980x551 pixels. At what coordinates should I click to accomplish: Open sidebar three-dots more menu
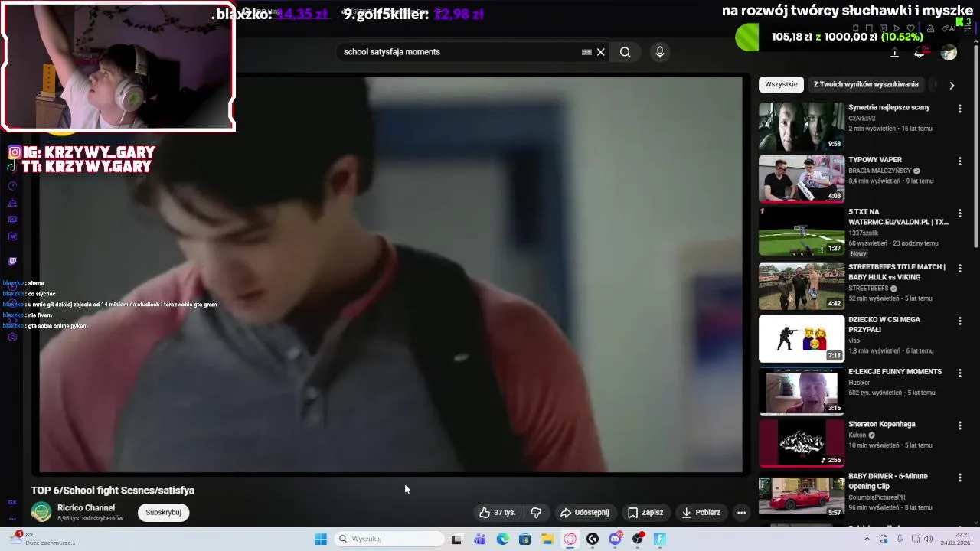pyautogui.click(x=12, y=519)
